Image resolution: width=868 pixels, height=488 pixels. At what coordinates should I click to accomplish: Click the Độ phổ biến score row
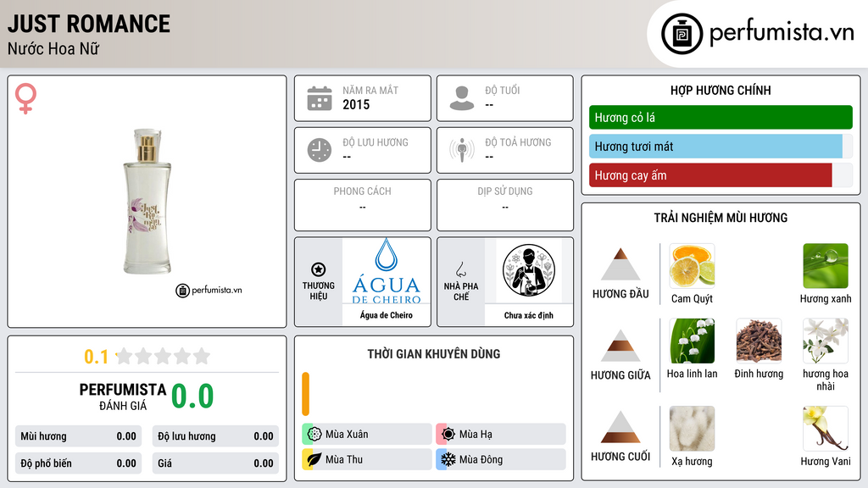click(x=78, y=463)
